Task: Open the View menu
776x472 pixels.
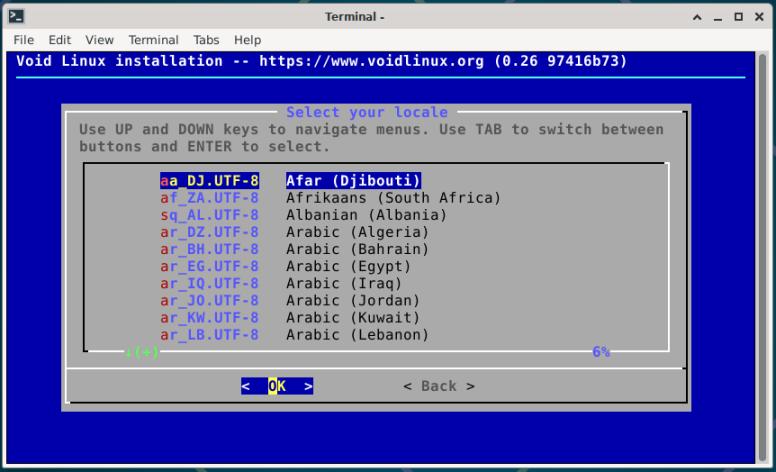Action: (99, 40)
